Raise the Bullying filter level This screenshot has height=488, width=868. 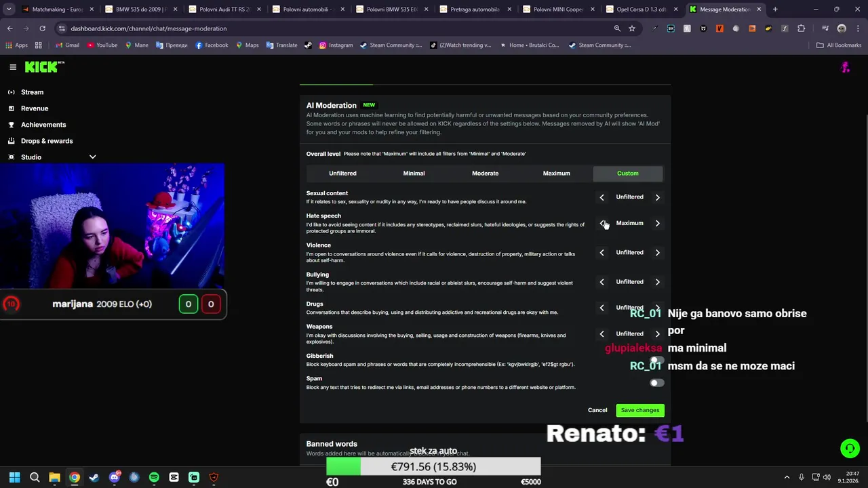[657, 282]
